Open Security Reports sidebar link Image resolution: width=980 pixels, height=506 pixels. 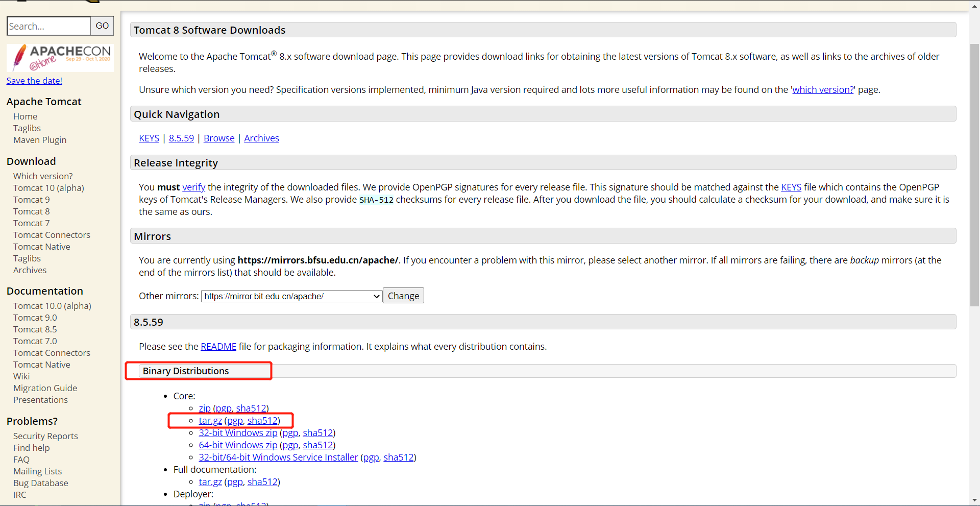click(45, 436)
